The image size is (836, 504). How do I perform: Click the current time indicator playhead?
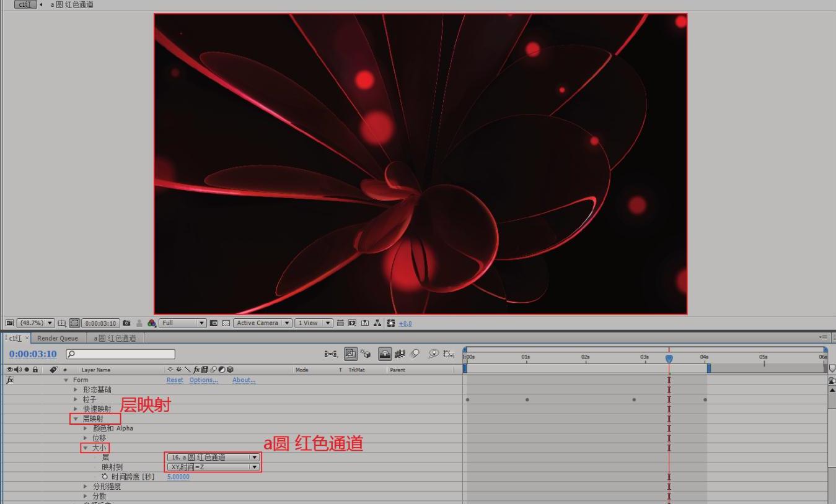click(x=669, y=358)
